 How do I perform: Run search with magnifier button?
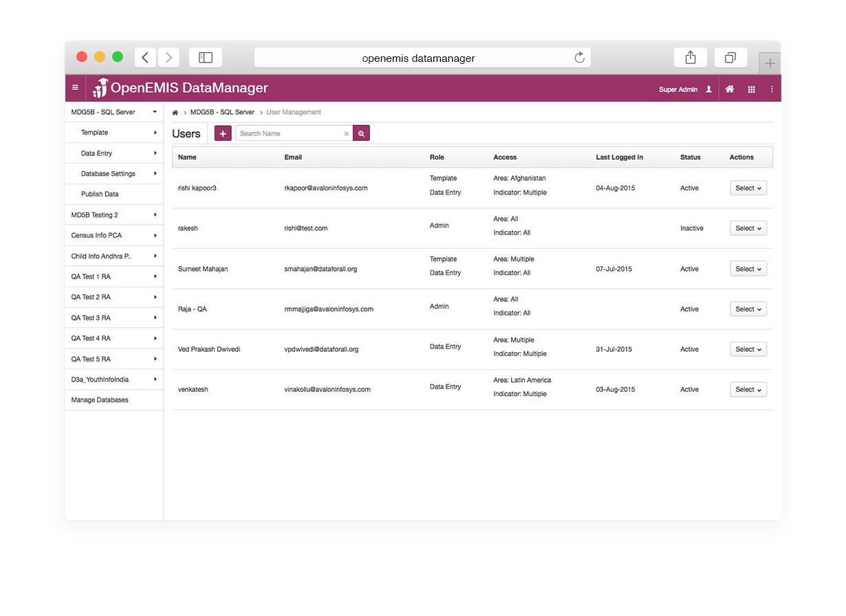(361, 133)
